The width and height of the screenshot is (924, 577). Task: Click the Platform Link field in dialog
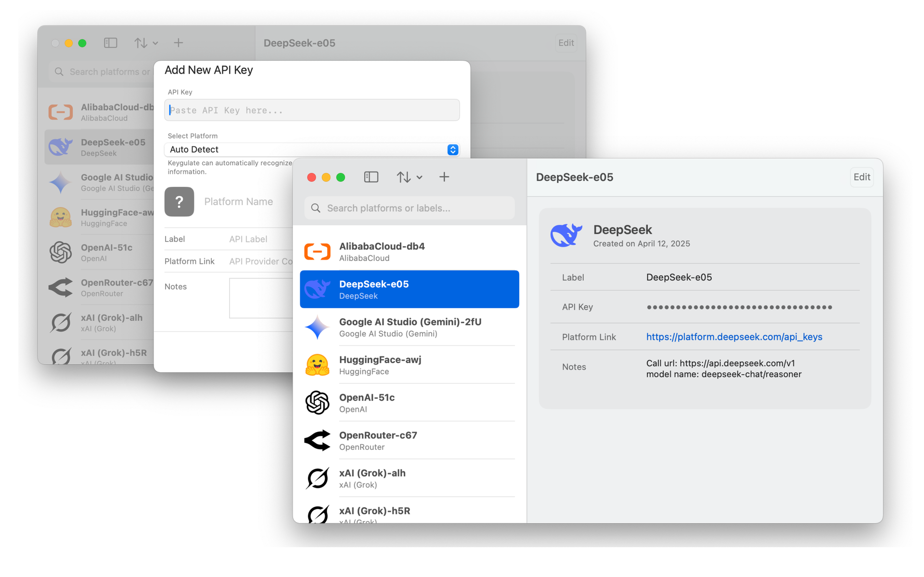point(260,261)
